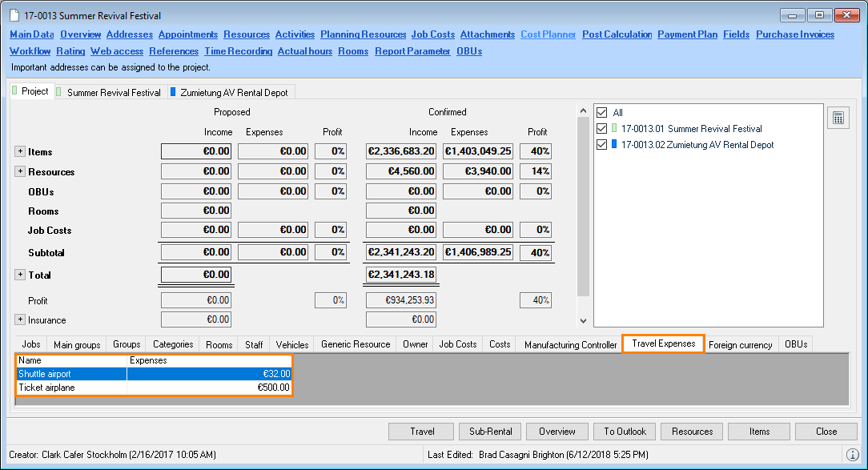Expand the Insurance row
This screenshot has height=470, width=868.
[20, 319]
